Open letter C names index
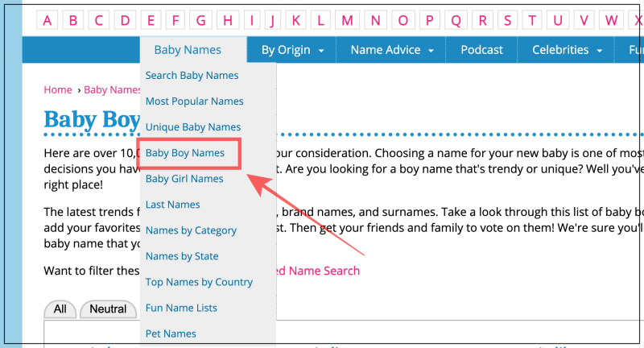This screenshot has width=644, height=348. pos(98,20)
